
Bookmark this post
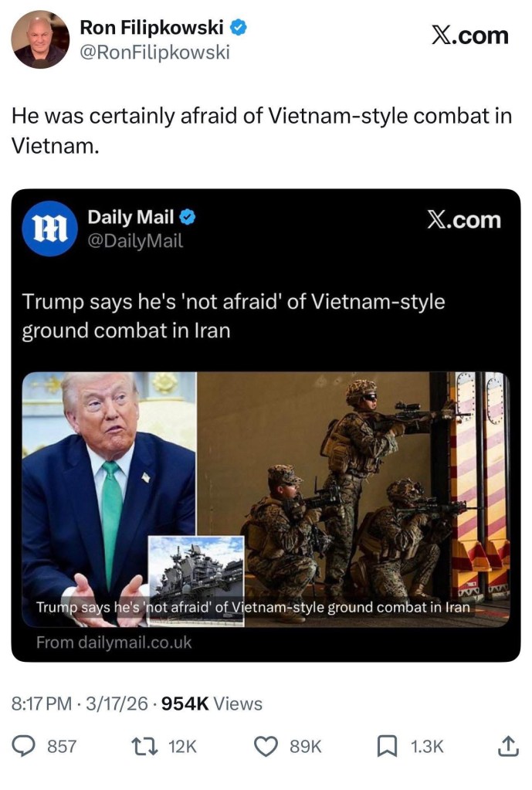click(387, 746)
